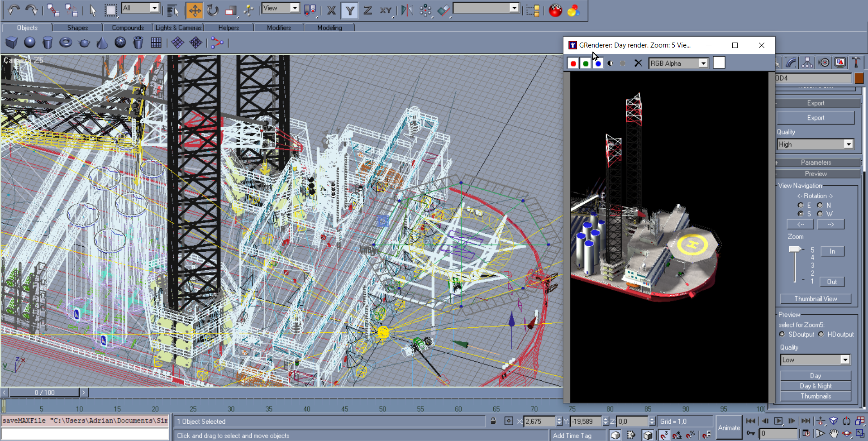The image size is (868, 441).
Task: Select rotation E radio button
Action: point(801,205)
